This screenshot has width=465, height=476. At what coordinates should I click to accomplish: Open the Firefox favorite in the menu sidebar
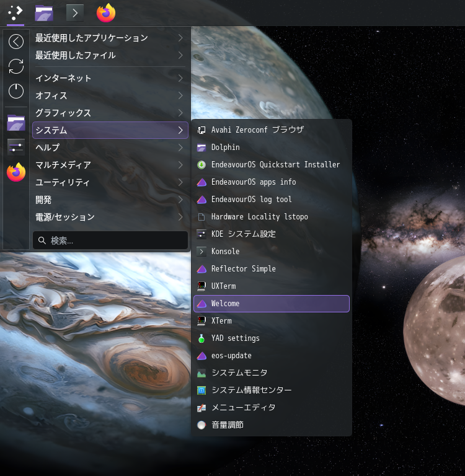(x=16, y=172)
